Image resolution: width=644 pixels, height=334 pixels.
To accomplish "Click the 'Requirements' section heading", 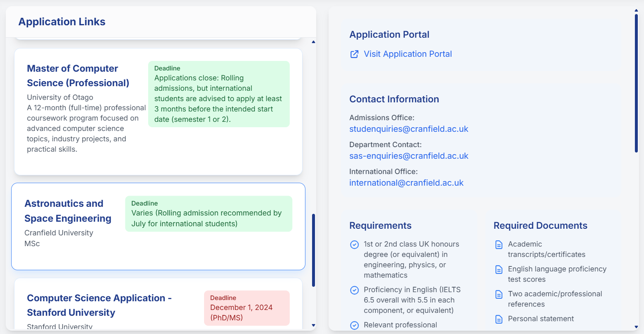I will point(380,226).
